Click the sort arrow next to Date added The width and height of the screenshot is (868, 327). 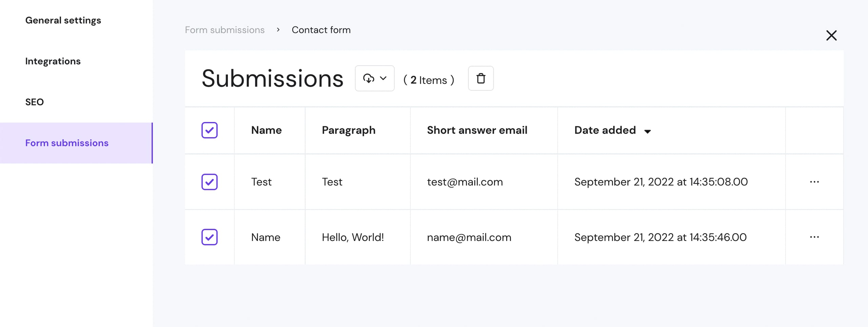pyautogui.click(x=647, y=131)
